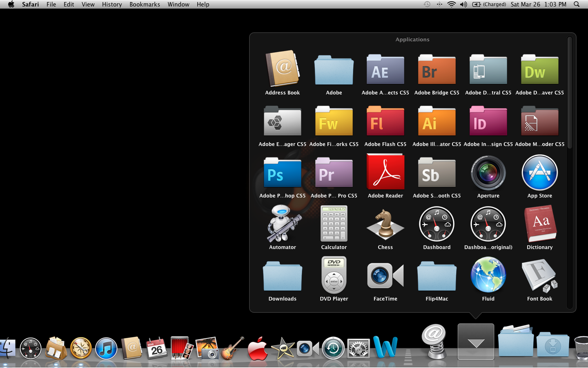The width and height of the screenshot is (588, 368).
Task: Open Spotlight search magnifier
Action: pyautogui.click(x=577, y=4)
